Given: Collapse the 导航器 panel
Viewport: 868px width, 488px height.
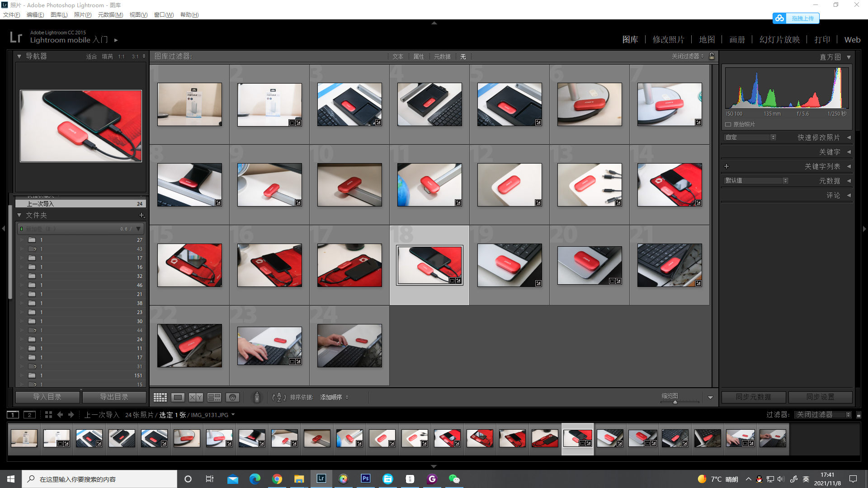Looking at the screenshot, I should pyautogui.click(x=19, y=56).
